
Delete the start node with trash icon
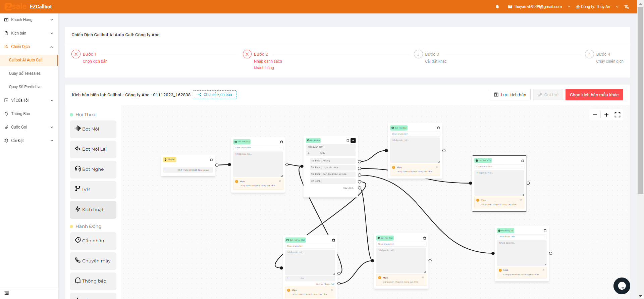(x=211, y=160)
